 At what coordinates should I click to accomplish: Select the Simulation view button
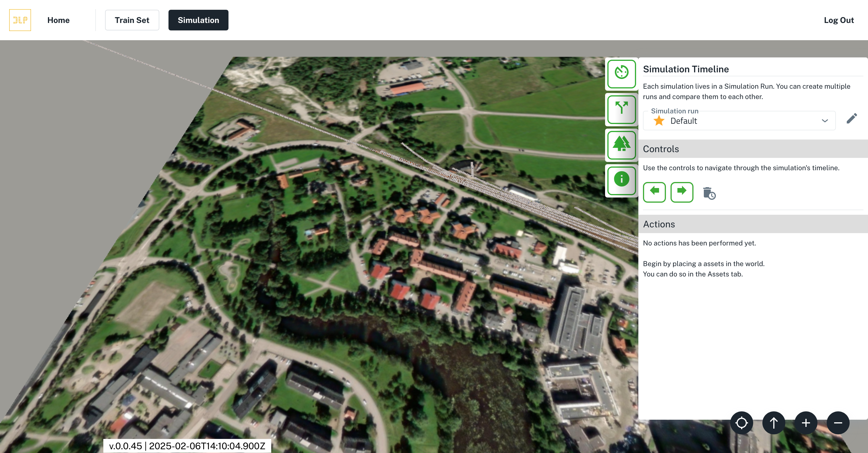(x=198, y=20)
